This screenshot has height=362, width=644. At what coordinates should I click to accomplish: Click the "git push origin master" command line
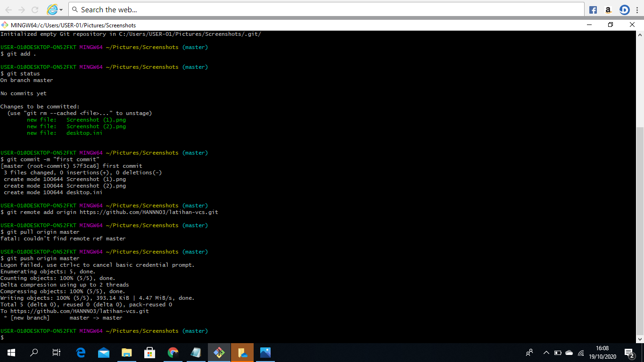[x=40, y=258]
